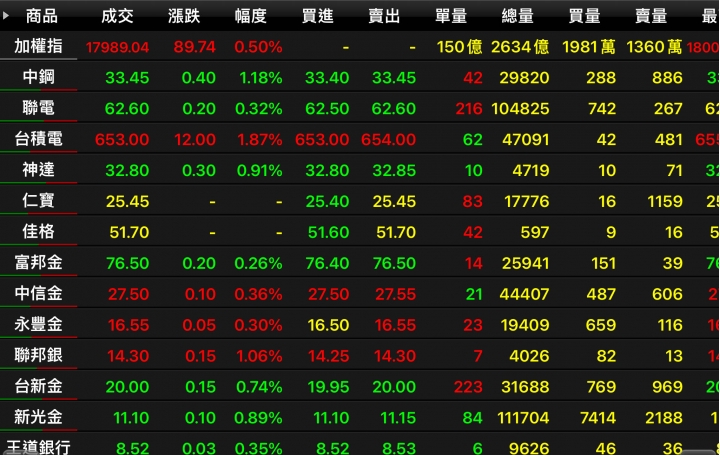
Task: Click 台新金 bid price 19.95
Action: coord(328,387)
